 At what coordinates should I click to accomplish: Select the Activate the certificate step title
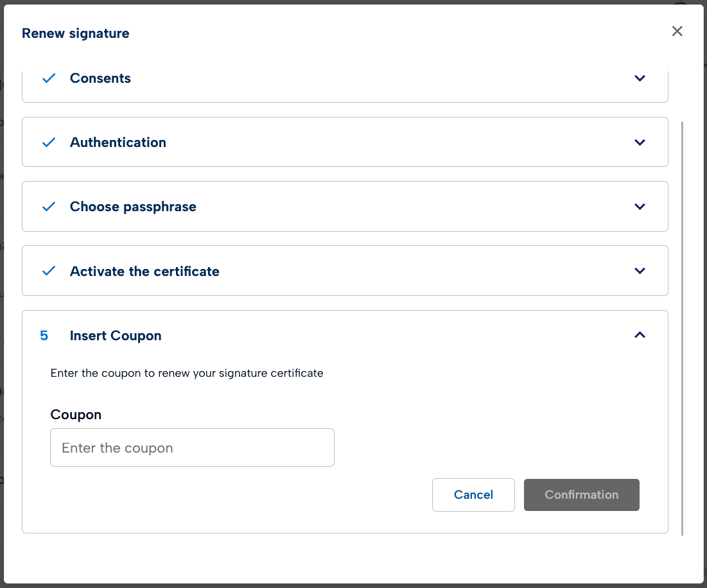144,272
